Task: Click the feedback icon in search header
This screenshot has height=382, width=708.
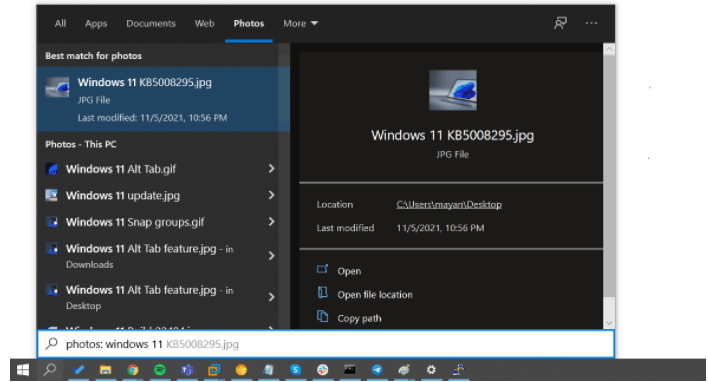Action: pos(560,23)
